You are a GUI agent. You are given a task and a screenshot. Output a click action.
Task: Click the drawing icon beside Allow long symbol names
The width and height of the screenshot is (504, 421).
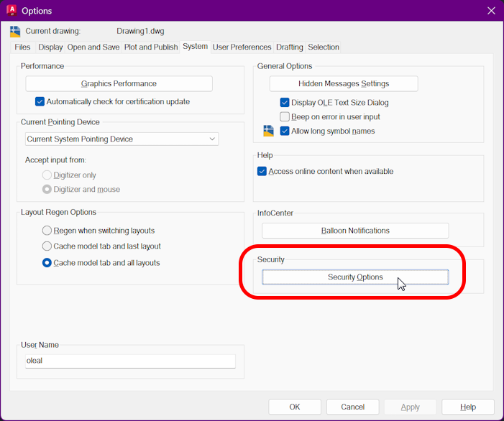tap(268, 131)
